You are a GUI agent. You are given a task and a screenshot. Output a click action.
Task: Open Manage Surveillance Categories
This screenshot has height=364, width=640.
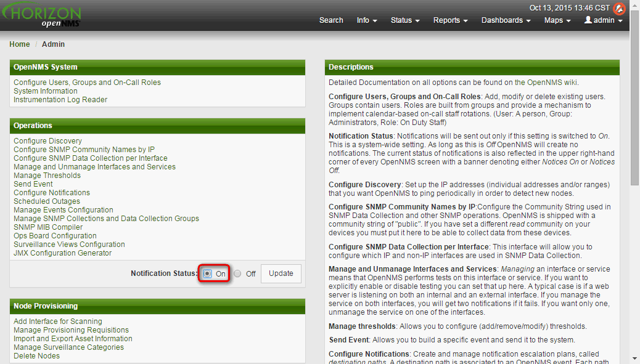(x=68, y=347)
